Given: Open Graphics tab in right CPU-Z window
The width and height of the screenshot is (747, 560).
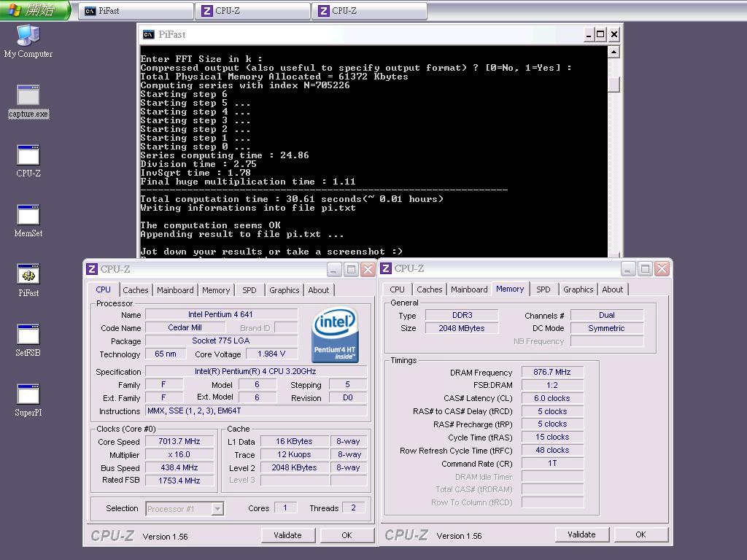Looking at the screenshot, I should point(578,289).
